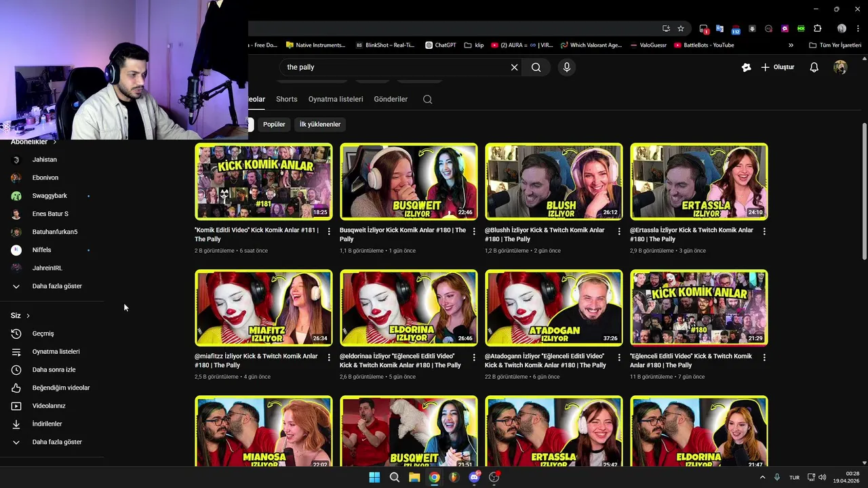Click the Oluştur create button
Viewport: 868px width, 488px height.
tap(777, 67)
